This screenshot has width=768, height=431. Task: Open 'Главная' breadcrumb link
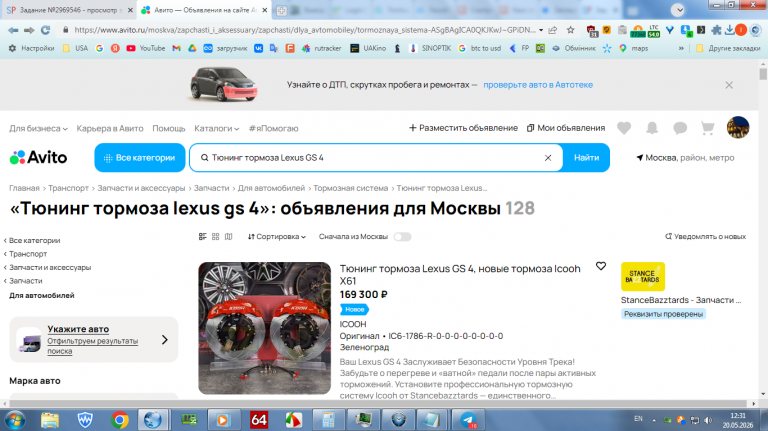tap(24, 188)
